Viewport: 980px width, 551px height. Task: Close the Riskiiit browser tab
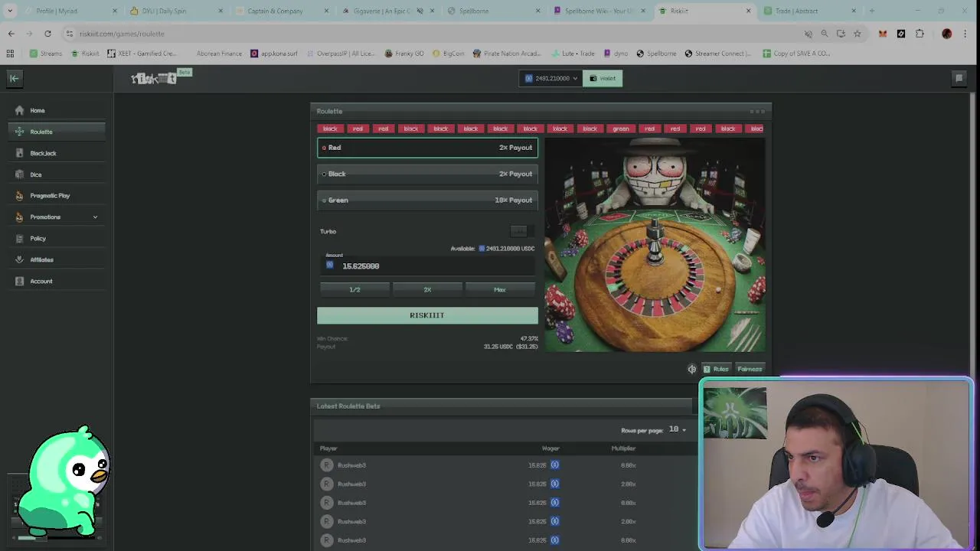(x=748, y=11)
